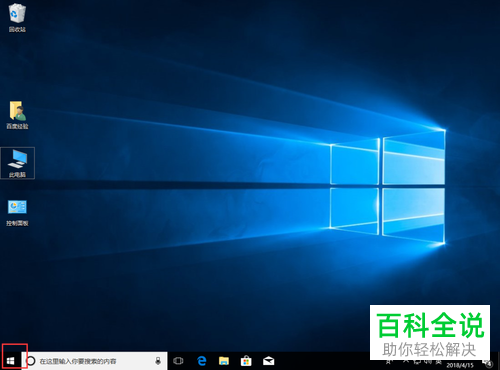Viewport: 500px width, 370px height.
Task: Open File Explorer from the taskbar
Action: (224, 361)
